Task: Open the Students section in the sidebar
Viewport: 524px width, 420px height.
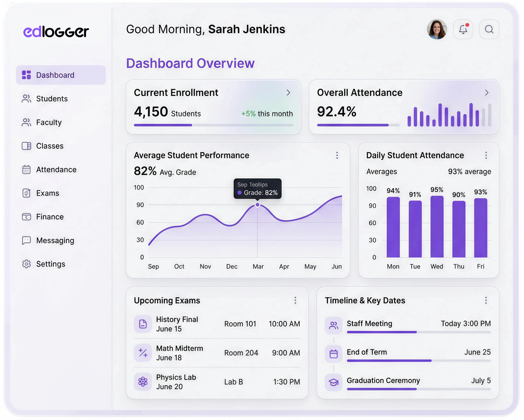Action: [52, 99]
